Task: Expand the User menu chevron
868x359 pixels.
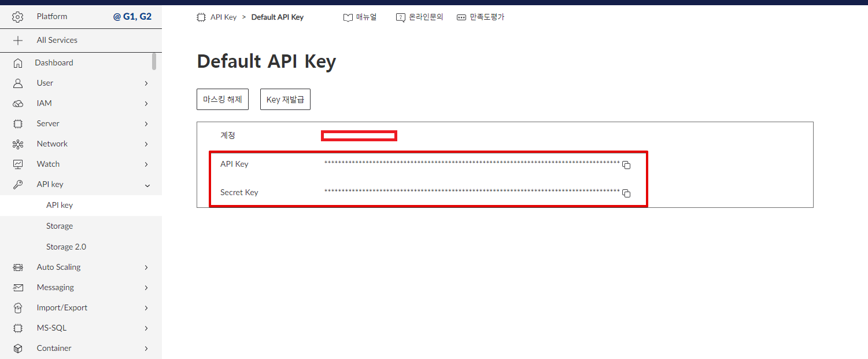Action: click(x=147, y=83)
